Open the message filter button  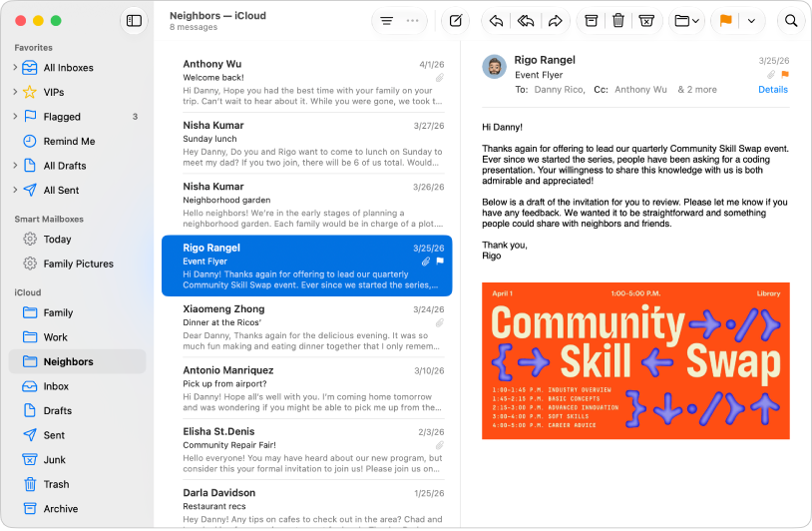tap(387, 21)
